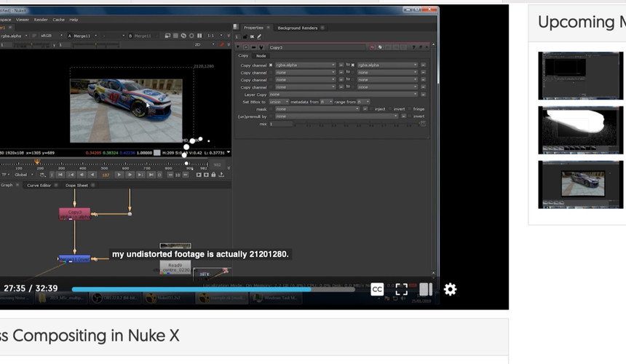
Task: Enable second Copy channel source checkbox
Action: click(x=271, y=72)
